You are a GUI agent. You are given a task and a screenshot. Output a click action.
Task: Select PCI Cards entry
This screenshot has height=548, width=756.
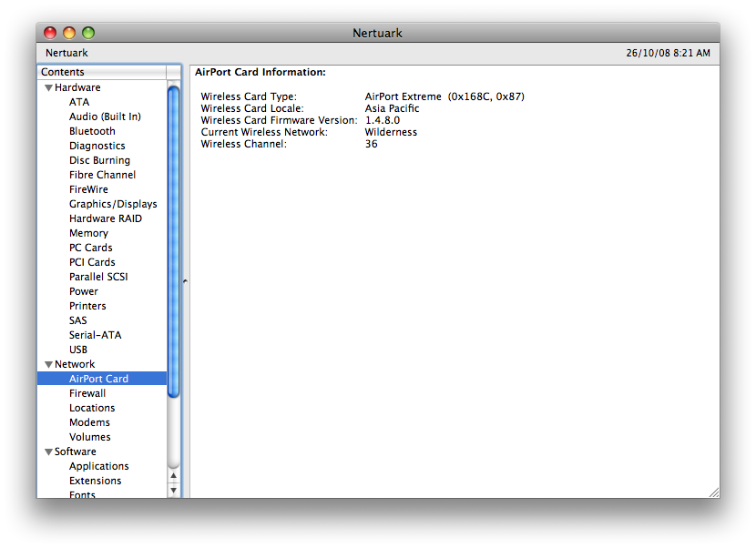[x=92, y=262]
